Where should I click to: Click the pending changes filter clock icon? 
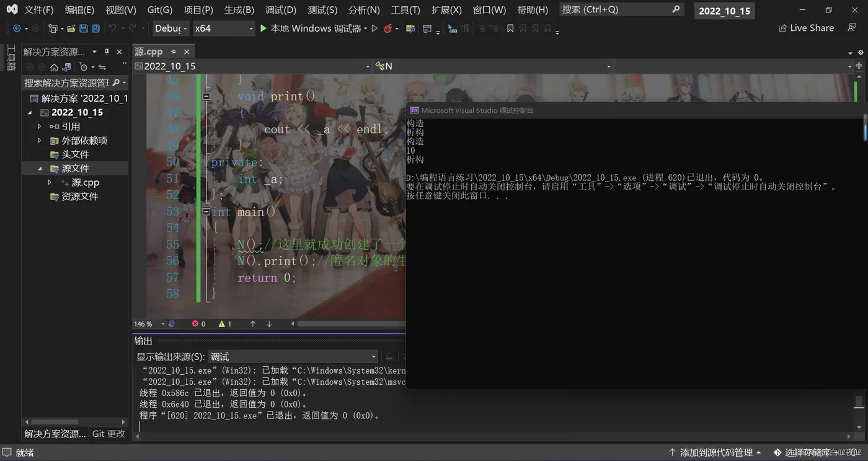pos(84,67)
